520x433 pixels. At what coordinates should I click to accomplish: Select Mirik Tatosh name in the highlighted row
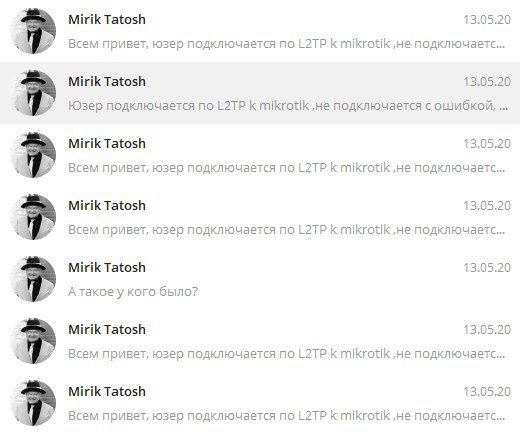107,82
